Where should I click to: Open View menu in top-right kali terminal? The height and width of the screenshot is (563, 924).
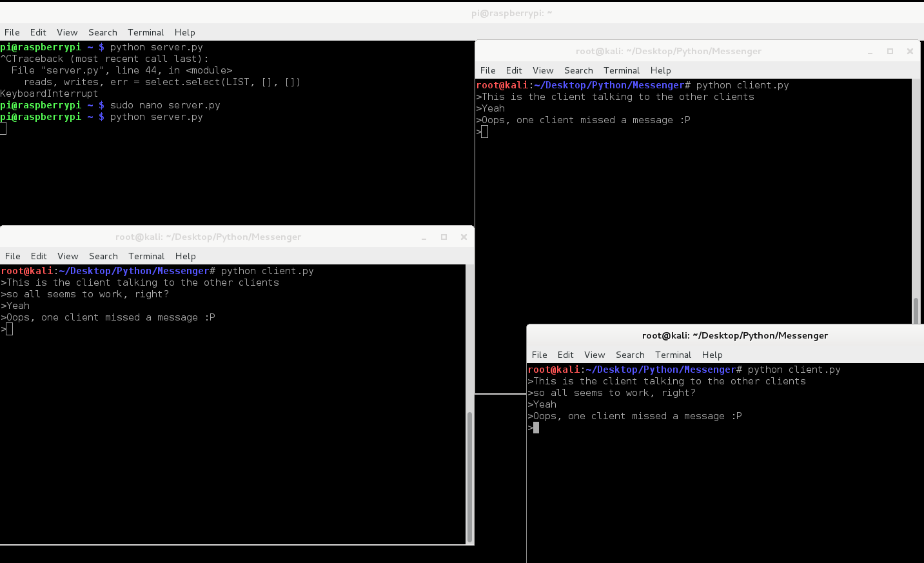tap(543, 70)
